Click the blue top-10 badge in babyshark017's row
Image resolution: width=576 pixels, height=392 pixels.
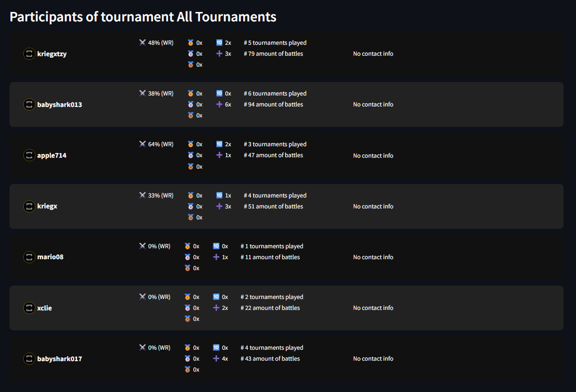tap(216, 348)
